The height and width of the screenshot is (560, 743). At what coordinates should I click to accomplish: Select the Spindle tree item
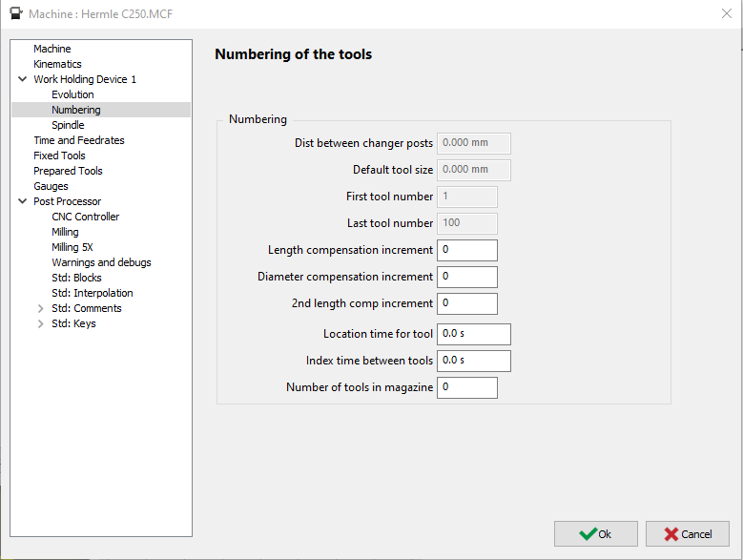(x=68, y=125)
